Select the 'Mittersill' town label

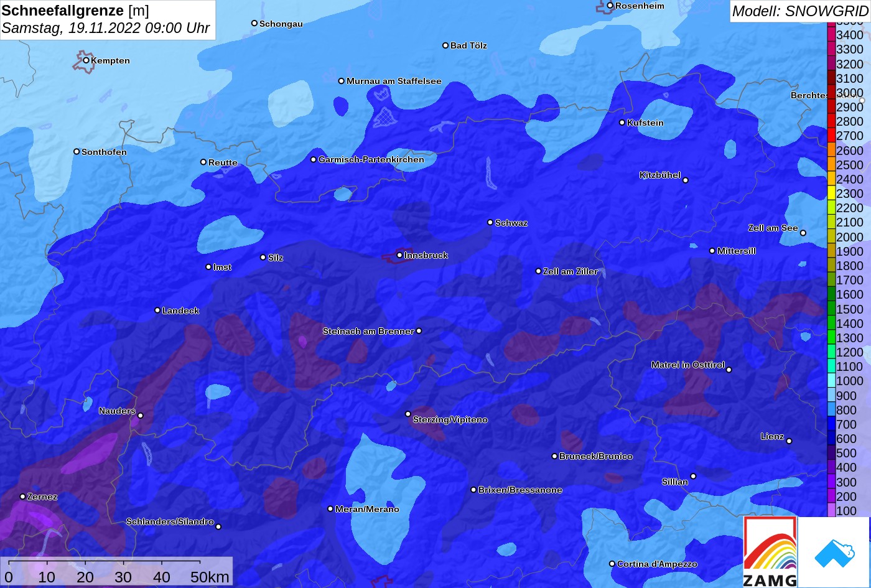pyautogui.click(x=737, y=251)
